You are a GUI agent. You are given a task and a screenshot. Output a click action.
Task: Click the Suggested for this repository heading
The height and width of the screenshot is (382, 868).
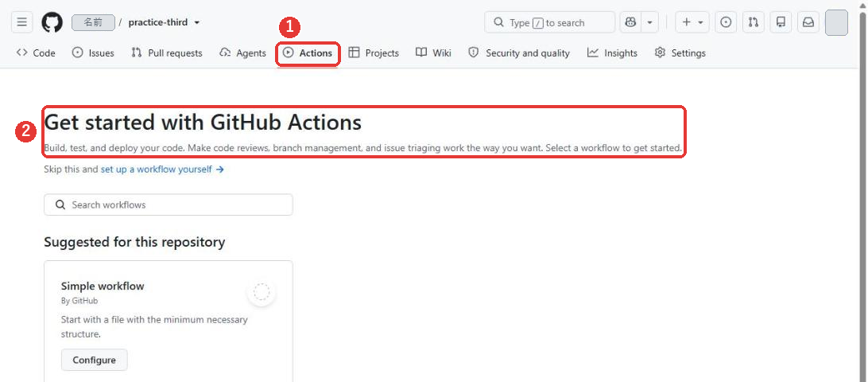tap(134, 242)
